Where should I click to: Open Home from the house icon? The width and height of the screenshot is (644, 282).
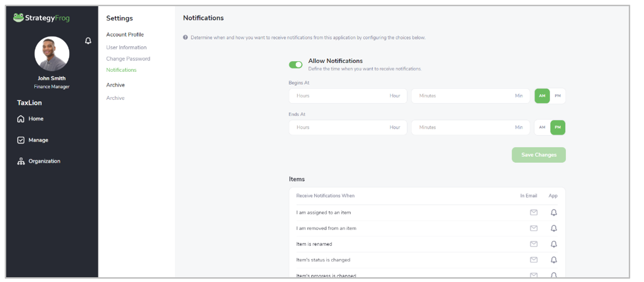[x=20, y=119]
